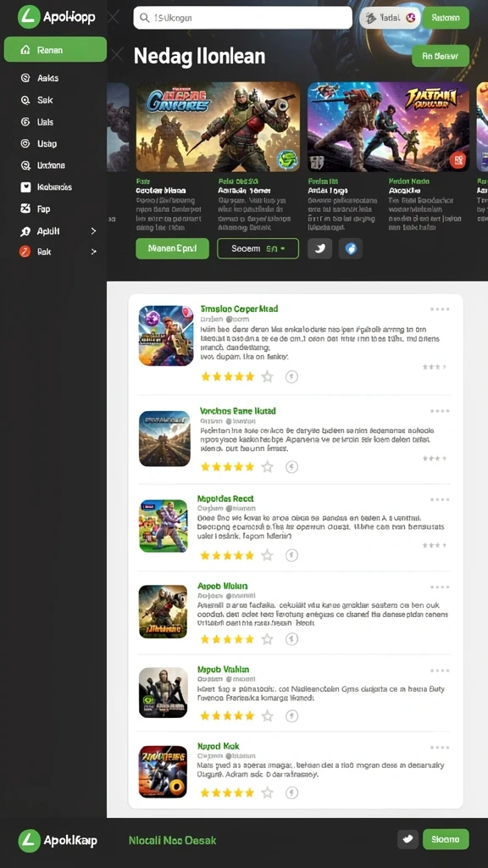This screenshot has width=488, height=868.
Task: Toggle the empty star on Vonchos Rane row
Action: click(267, 467)
